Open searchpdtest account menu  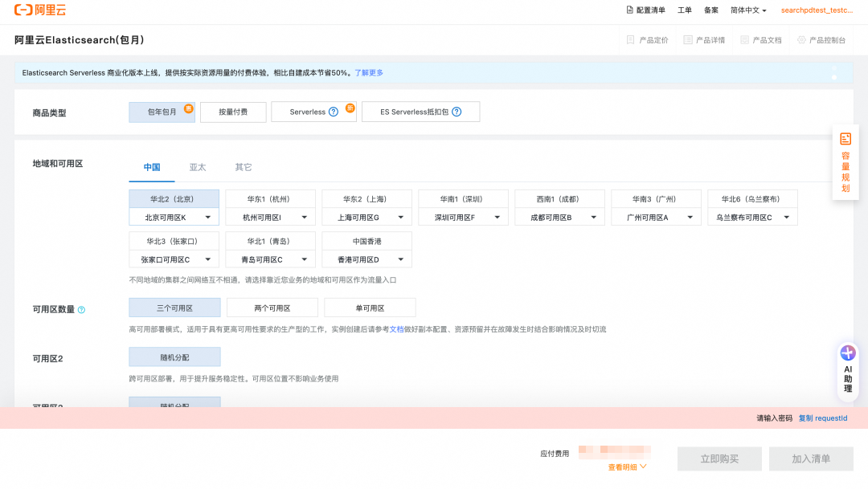pos(817,10)
